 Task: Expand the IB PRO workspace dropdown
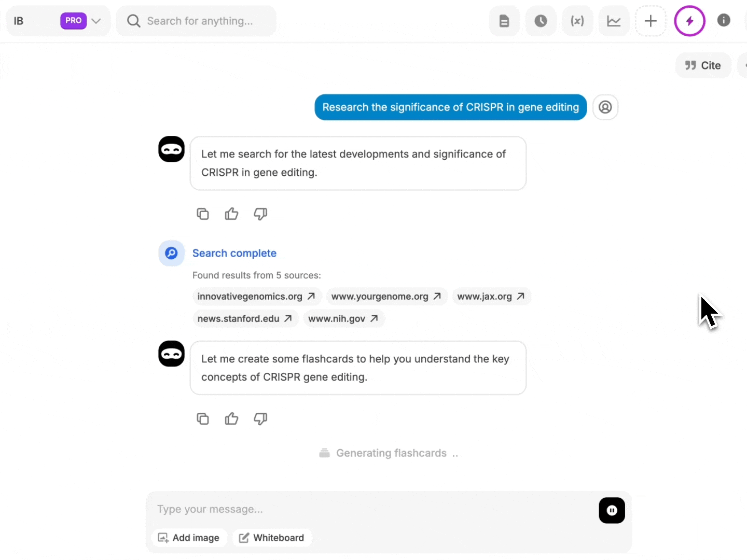click(96, 21)
